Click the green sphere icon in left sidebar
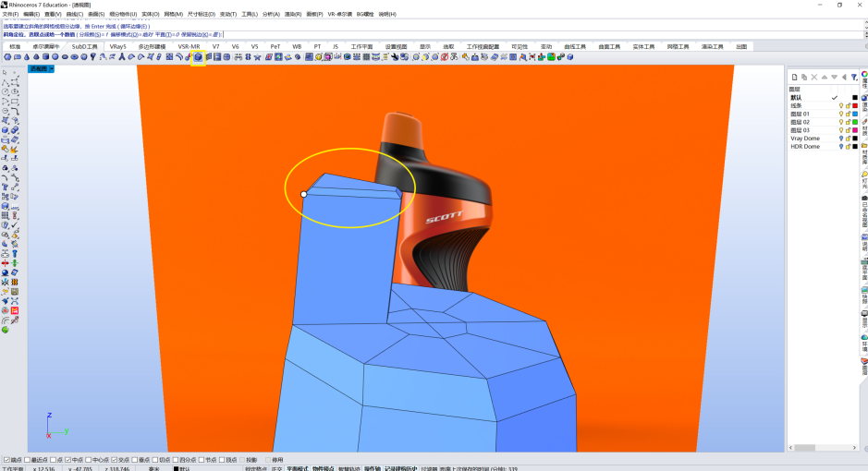 [5, 330]
